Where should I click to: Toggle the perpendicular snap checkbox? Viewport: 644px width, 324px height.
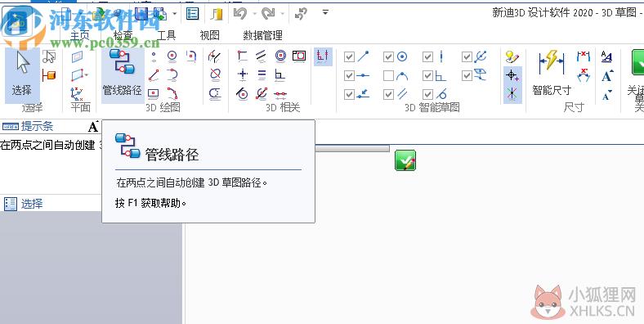point(427,75)
